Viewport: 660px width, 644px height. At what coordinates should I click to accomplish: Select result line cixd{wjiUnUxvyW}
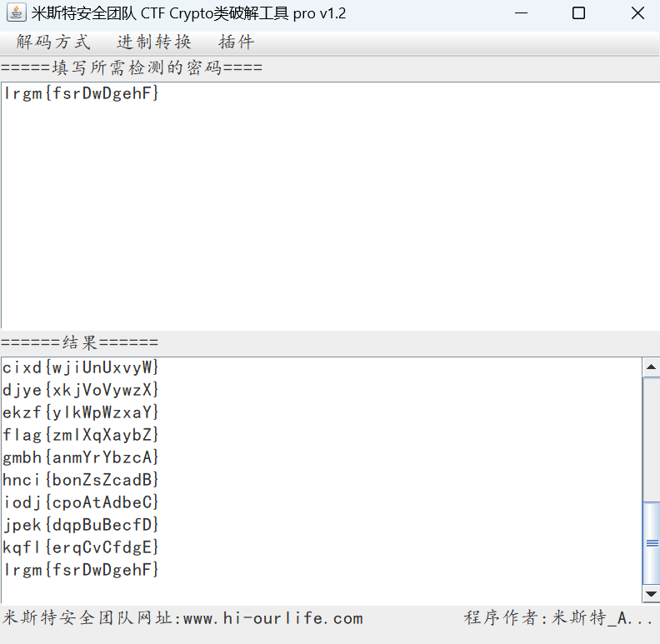80,367
